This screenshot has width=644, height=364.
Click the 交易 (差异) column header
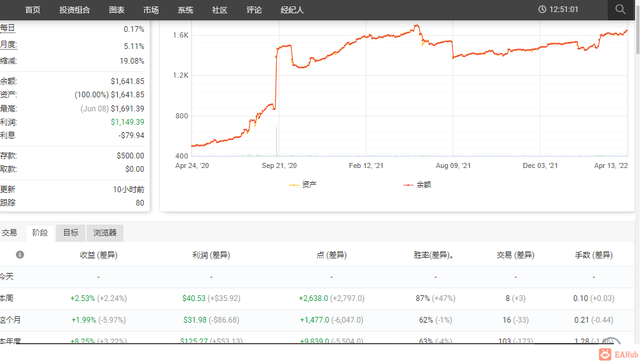(x=515, y=255)
